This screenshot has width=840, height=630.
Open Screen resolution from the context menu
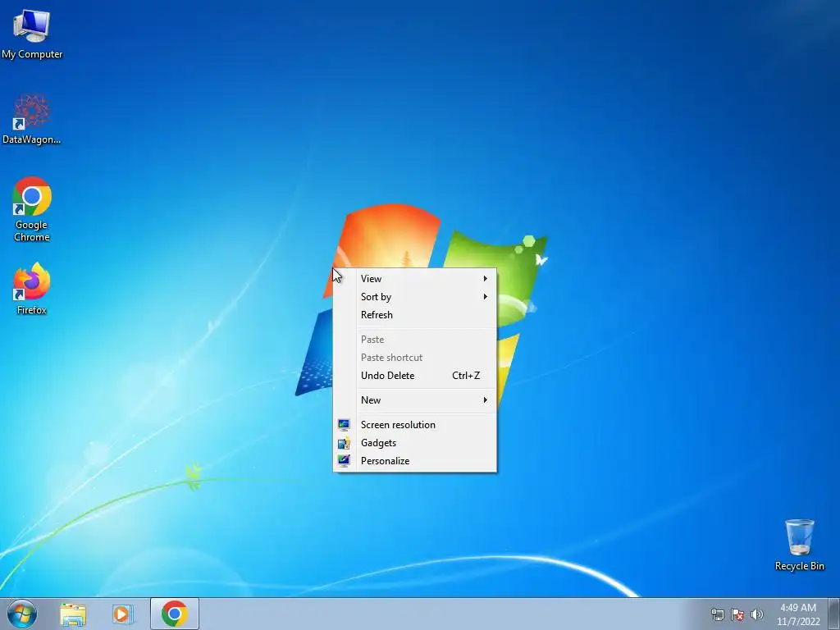(x=415, y=425)
